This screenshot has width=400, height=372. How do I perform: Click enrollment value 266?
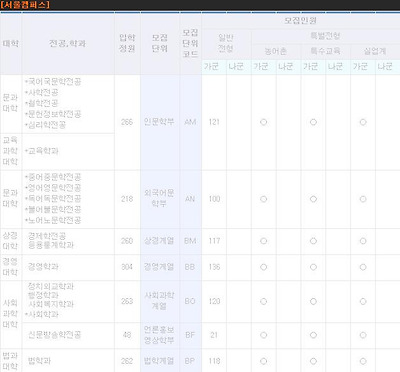point(127,122)
